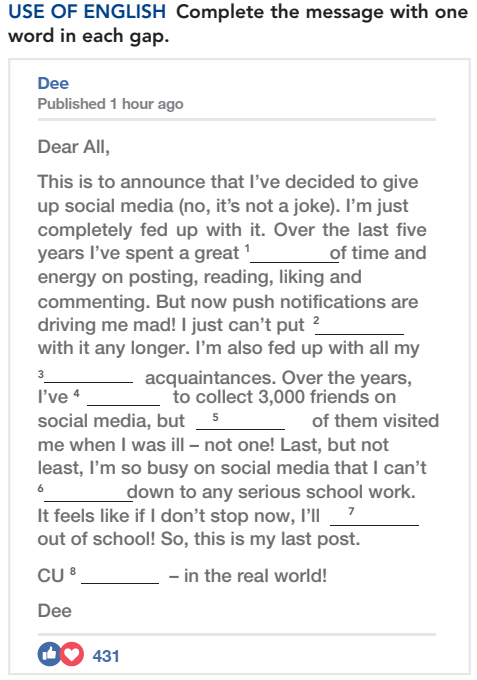Click the 'Published 1 hour ago' timestamp

110,104
